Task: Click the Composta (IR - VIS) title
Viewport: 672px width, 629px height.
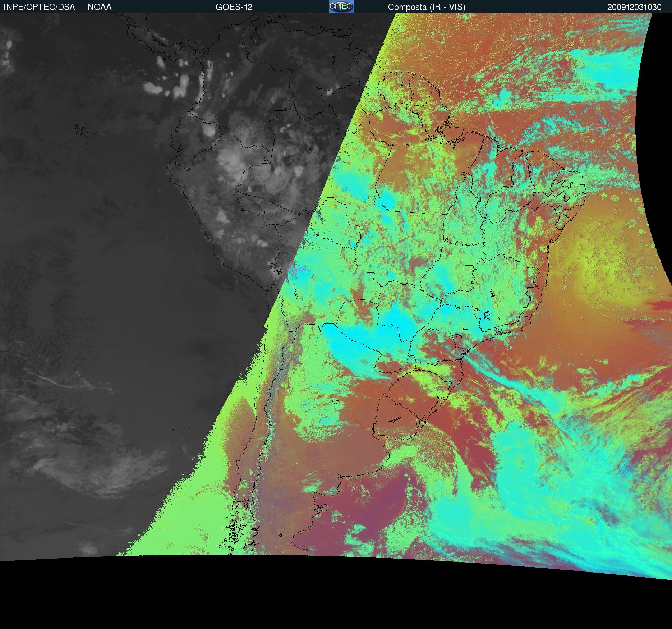Action: [427, 7]
